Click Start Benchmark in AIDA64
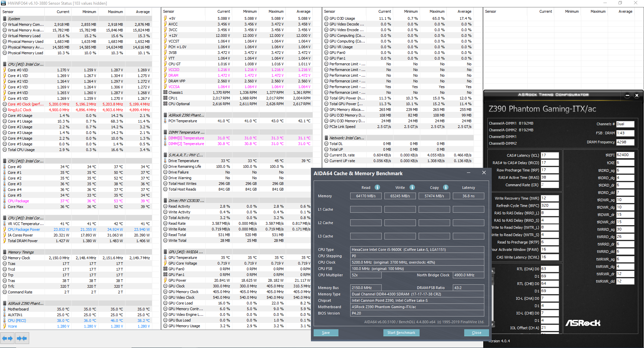 pyautogui.click(x=401, y=333)
